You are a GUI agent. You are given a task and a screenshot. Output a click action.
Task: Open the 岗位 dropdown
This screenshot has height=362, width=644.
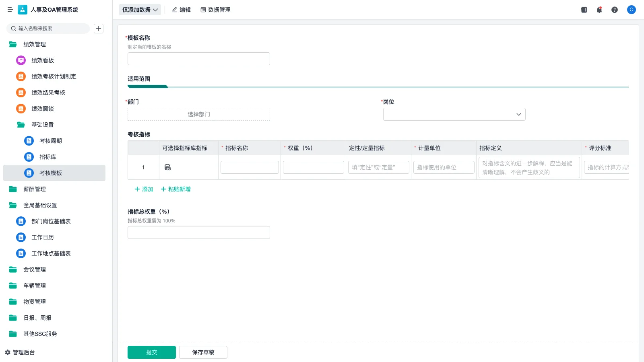[454, 114]
